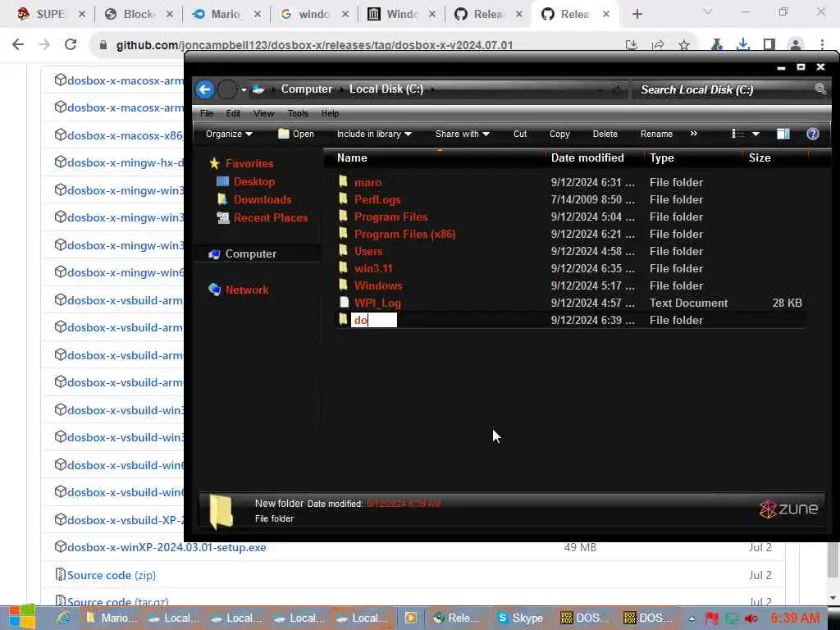Image resolution: width=840 pixels, height=630 pixels.
Task: Sort by Date modified column header
Action: (x=587, y=157)
